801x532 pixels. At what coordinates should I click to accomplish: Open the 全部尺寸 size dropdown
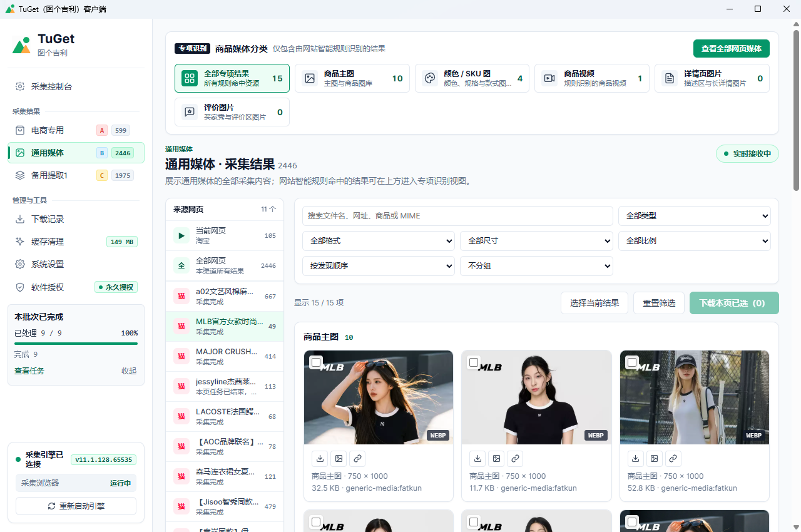point(536,241)
